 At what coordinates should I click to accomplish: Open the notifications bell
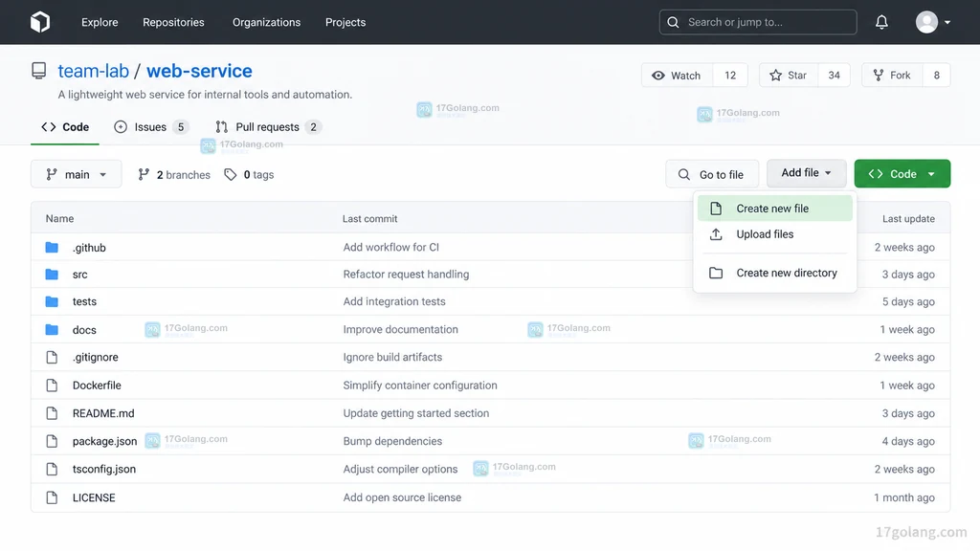pyautogui.click(x=881, y=22)
